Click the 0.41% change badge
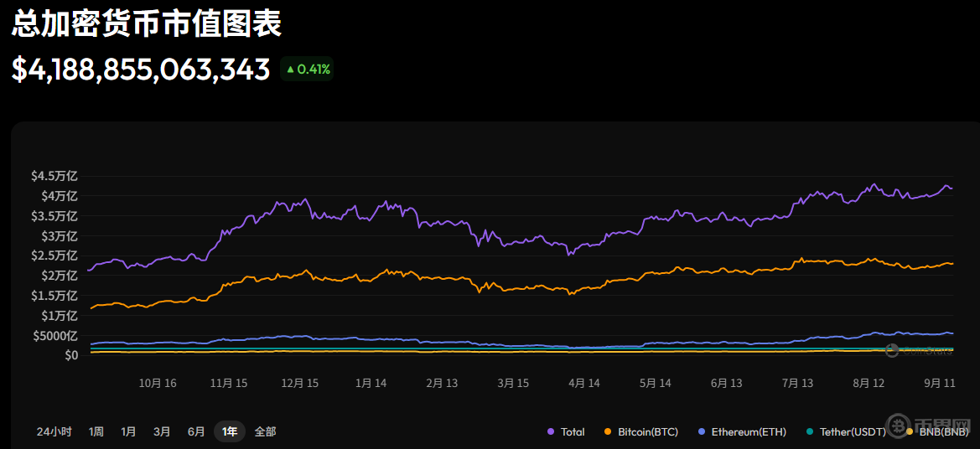 point(307,70)
